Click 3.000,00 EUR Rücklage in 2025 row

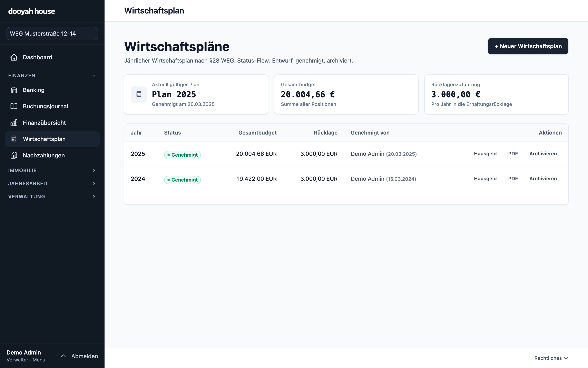click(x=319, y=154)
